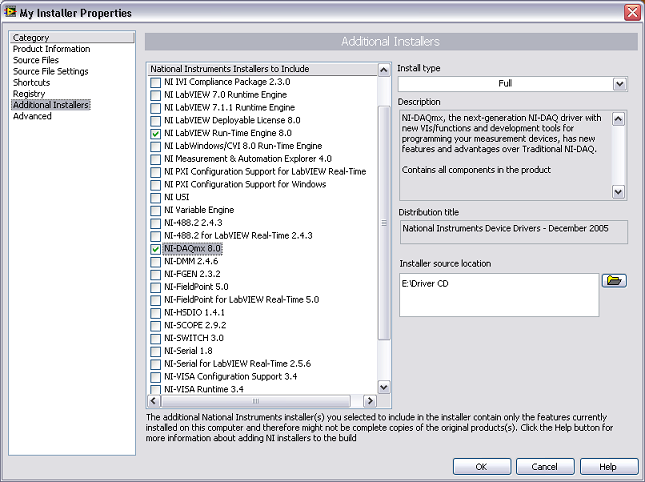Select NI-Serial for LabVIEW Real-Time 2.5.6 text

point(237,364)
